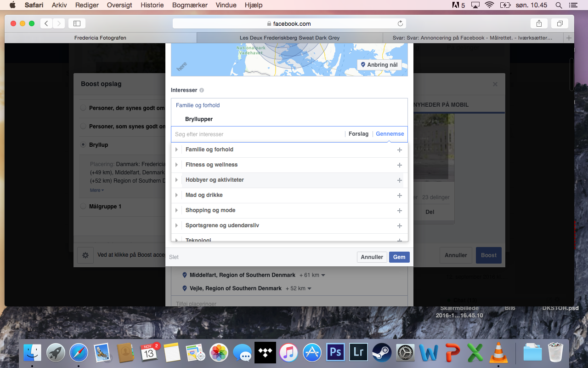Viewport: 588px width, 368px height.
Task: Open the Arkiv menu
Action: [x=59, y=5]
